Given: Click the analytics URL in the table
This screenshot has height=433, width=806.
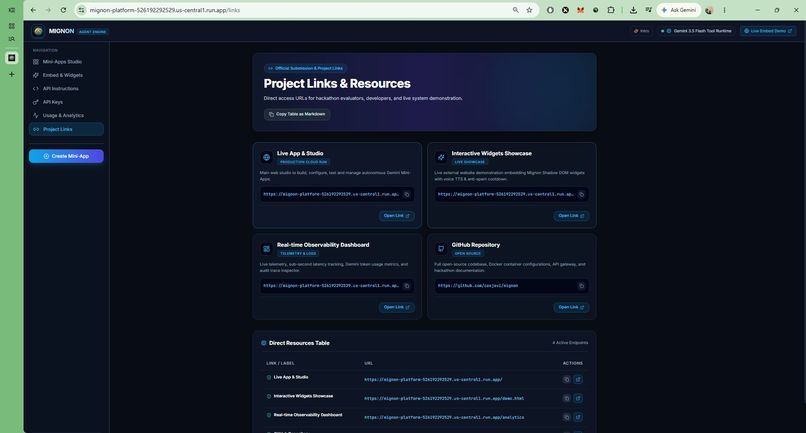Looking at the screenshot, I should coord(444,418).
